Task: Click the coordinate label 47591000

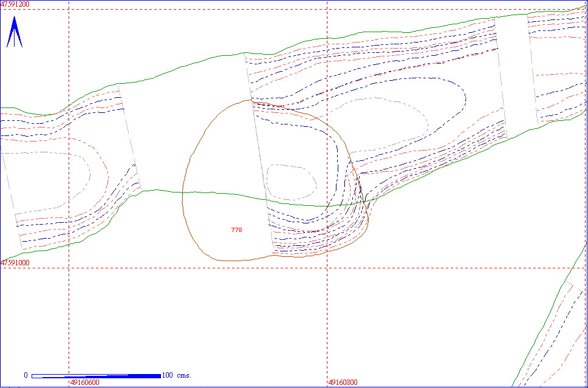Action: pos(15,263)
